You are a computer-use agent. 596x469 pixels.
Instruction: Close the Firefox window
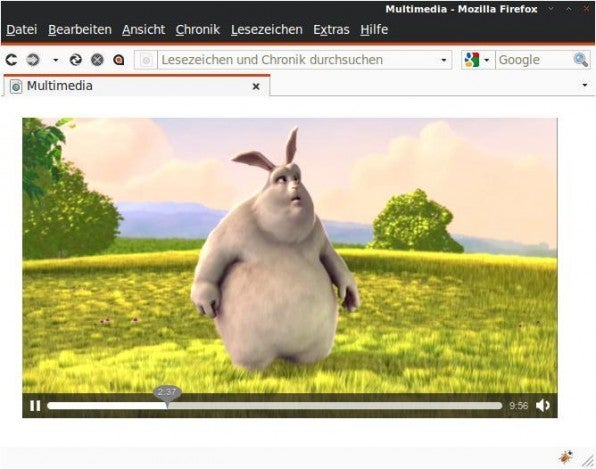(586, 9)
